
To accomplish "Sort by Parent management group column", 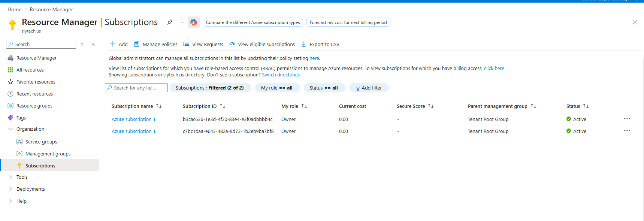I will point(533,106).
